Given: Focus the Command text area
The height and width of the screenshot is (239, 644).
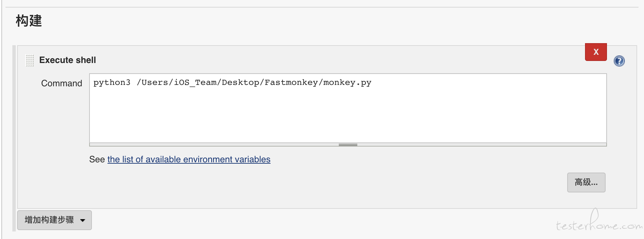Looking at the screenshot, I should [348, 108].
